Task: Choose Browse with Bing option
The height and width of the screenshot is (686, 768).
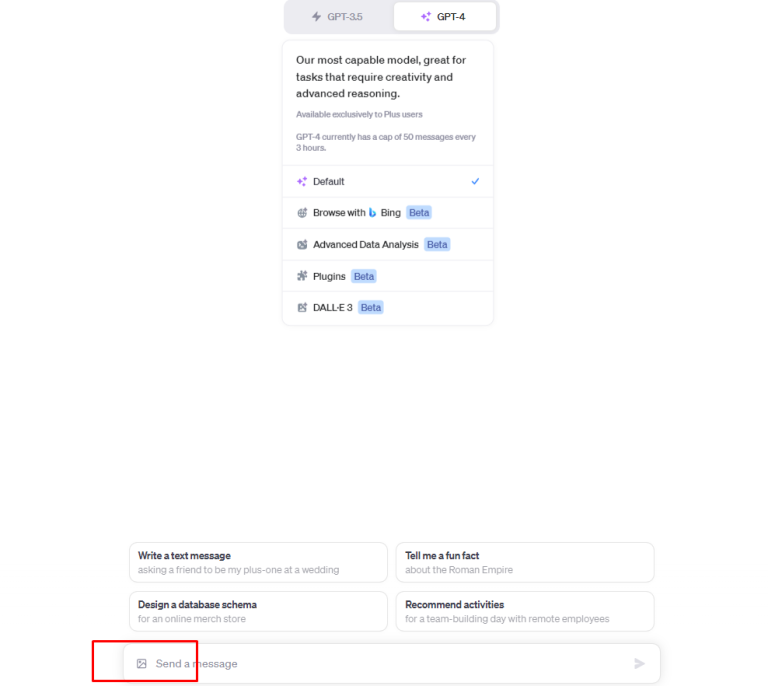Action: point(388,213)
